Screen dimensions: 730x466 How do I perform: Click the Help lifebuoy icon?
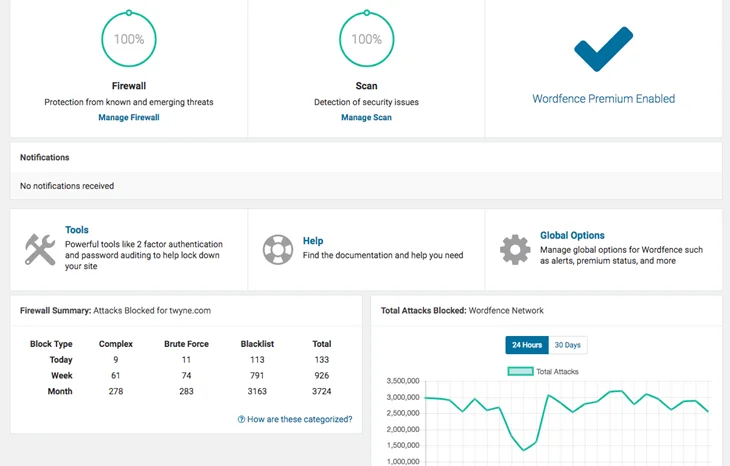(x=277, y=250)
